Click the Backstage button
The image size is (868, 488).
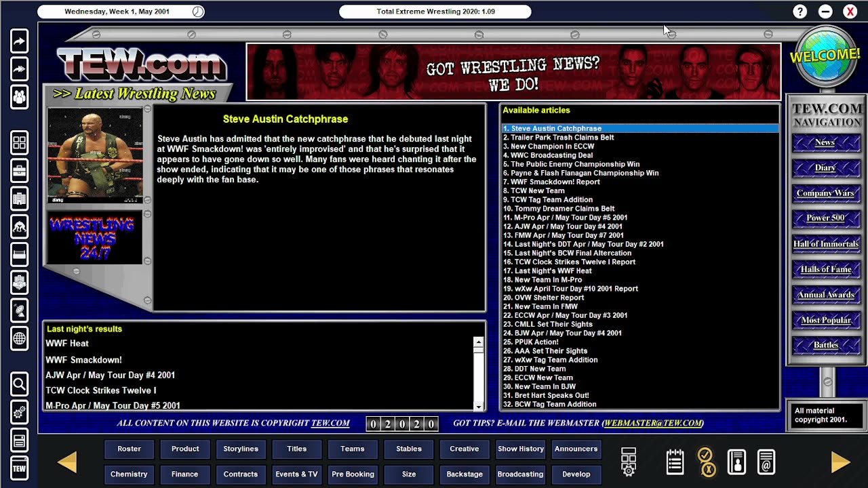tap(464, 474)
